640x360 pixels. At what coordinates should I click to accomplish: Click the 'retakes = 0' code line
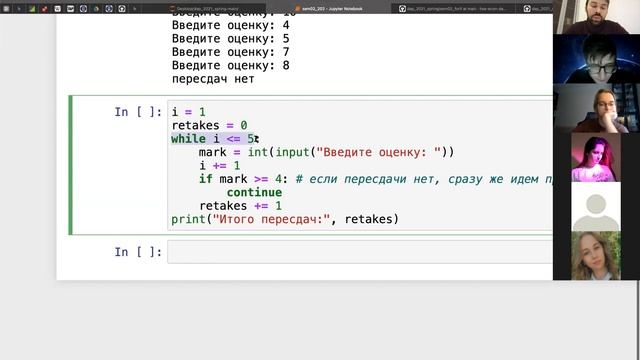pyautogui.click(x=209, y=125)
